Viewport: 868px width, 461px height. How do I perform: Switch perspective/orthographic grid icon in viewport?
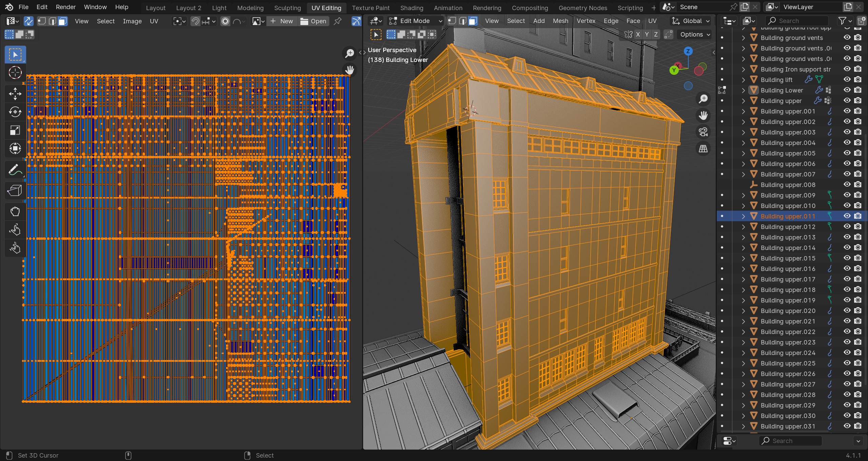pos(703,149)
